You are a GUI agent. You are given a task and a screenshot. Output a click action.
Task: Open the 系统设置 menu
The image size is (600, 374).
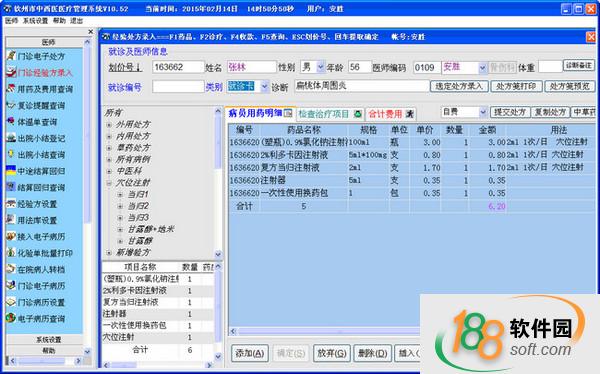pos(35,21)
